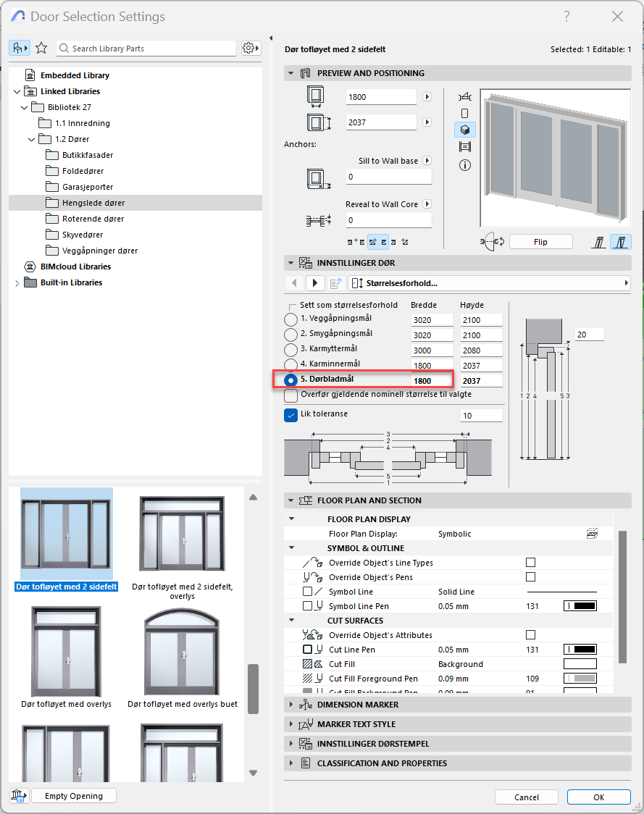Click the floor plan preview icon
This screenshot has width=644, height=814.
[x=465, y=96]
